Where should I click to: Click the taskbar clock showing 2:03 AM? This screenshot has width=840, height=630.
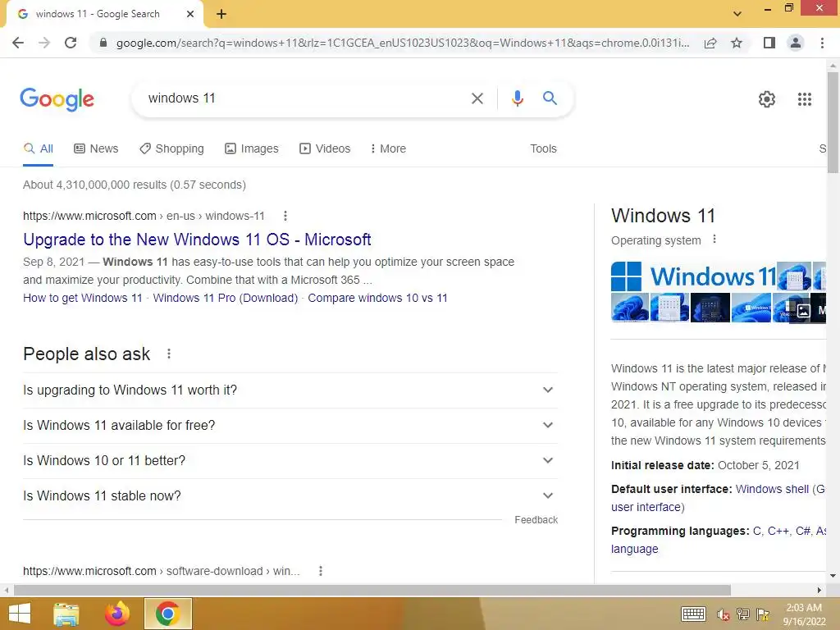[804, 614]
